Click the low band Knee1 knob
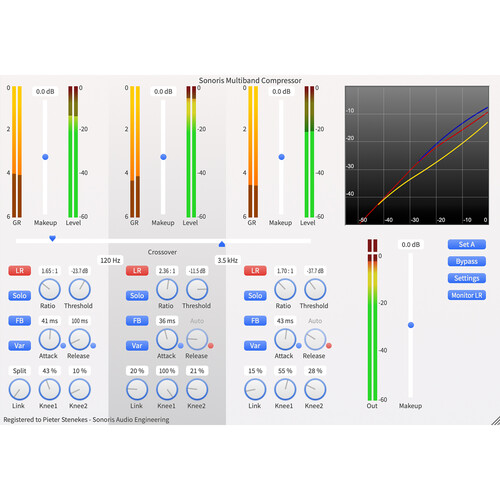This screenshot has width=500, height=500. [50, 389]
